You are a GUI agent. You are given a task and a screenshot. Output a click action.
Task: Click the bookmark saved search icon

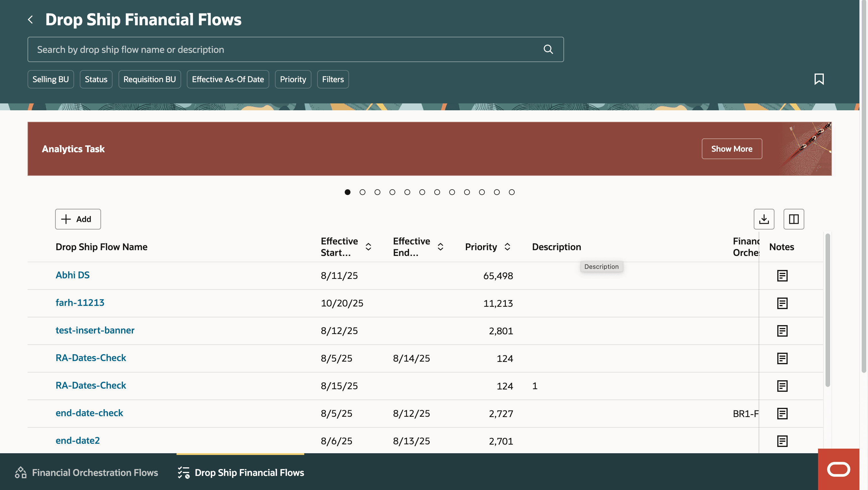tap(819, 79)
